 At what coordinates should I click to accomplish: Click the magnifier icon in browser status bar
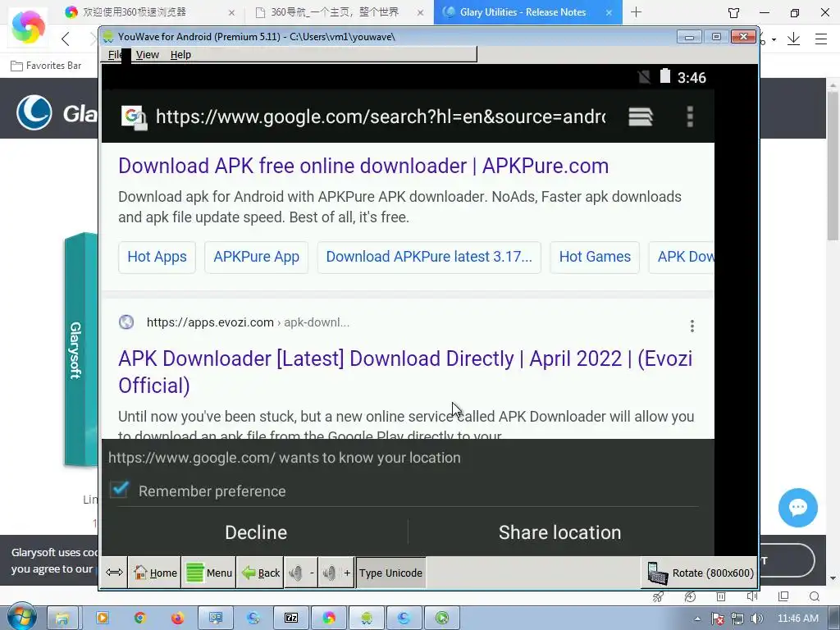[x=815, y=596]
